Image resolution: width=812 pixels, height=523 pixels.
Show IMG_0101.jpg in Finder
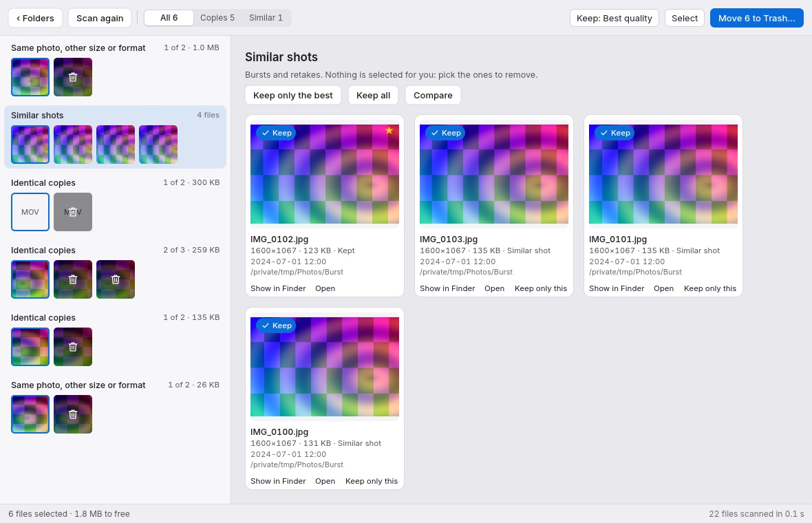pos(617,288)
